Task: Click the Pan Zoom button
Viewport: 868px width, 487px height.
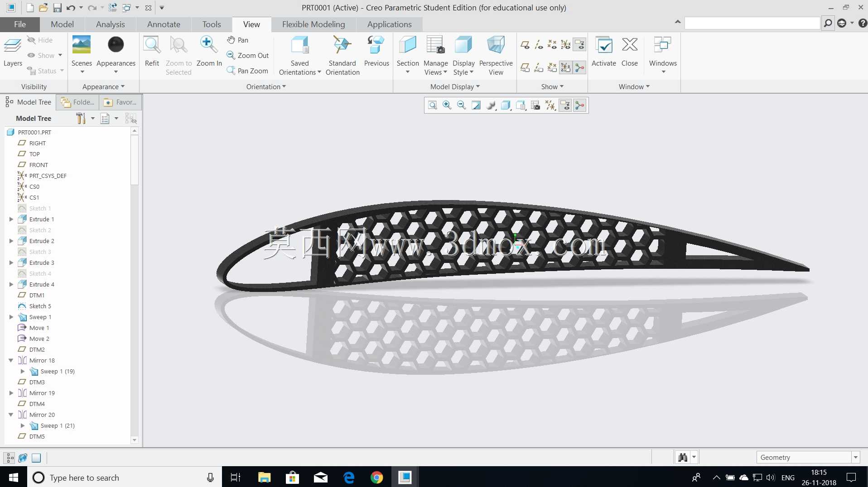Action: coord(248,71)
